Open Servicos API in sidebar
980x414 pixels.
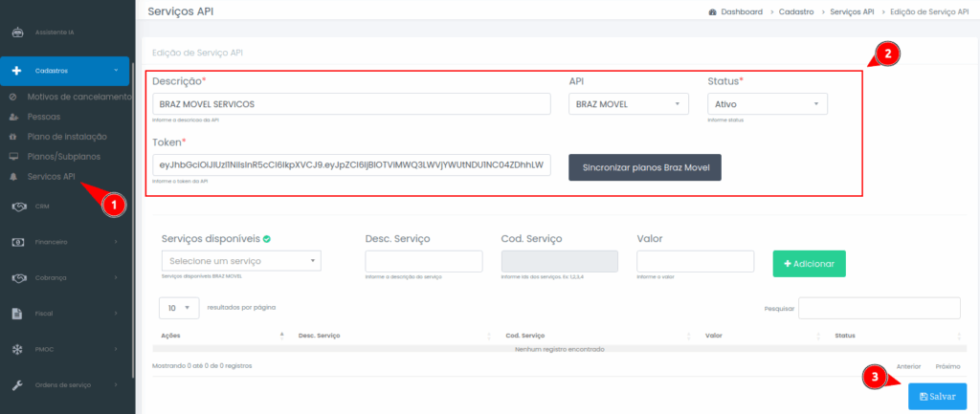point(51,177)
